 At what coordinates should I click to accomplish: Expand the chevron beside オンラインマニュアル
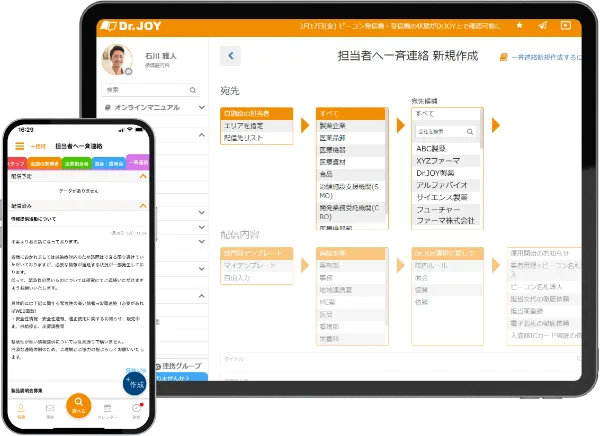(x=202, y=108)
